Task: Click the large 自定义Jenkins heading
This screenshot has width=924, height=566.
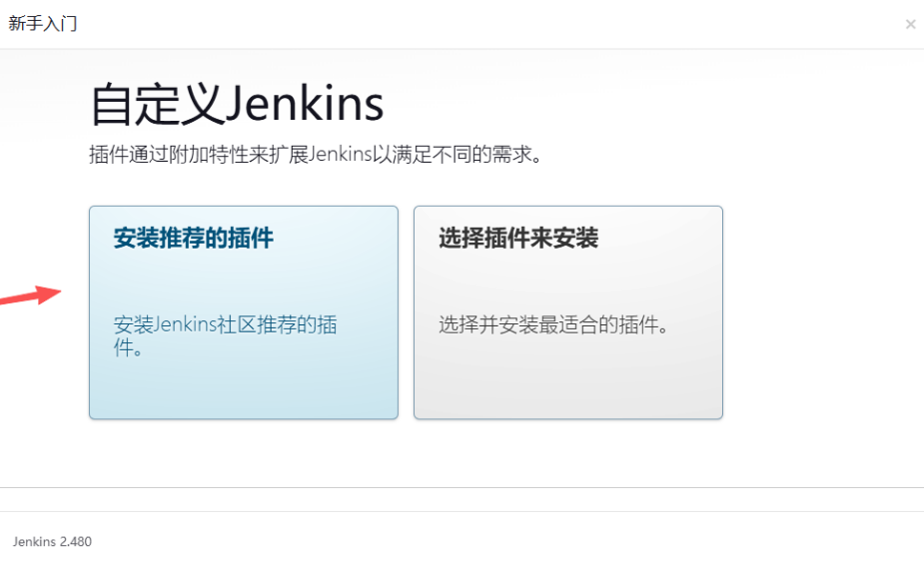Action: (237, 104)
